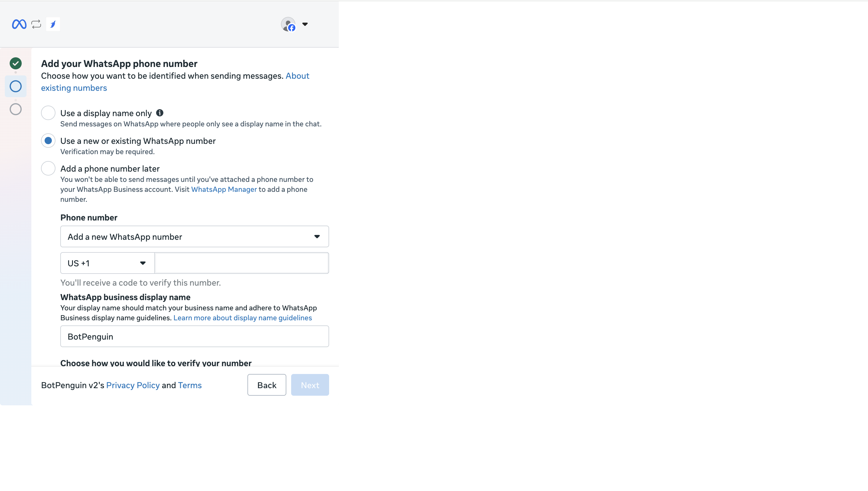Screen dimensions: 868x491
Task: Click the completed green checkmark step
Action: (15, 63)
